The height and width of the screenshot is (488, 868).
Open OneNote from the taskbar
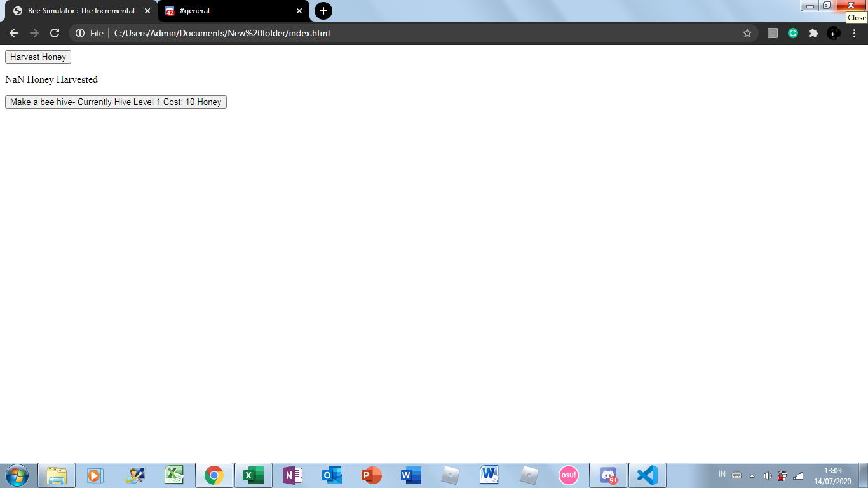[x=293, y=475]
